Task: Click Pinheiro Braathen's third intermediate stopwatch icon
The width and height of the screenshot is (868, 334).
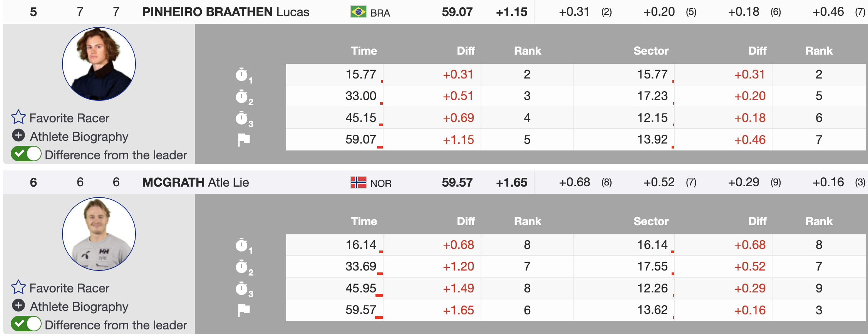Action: [x=242, y=118]
